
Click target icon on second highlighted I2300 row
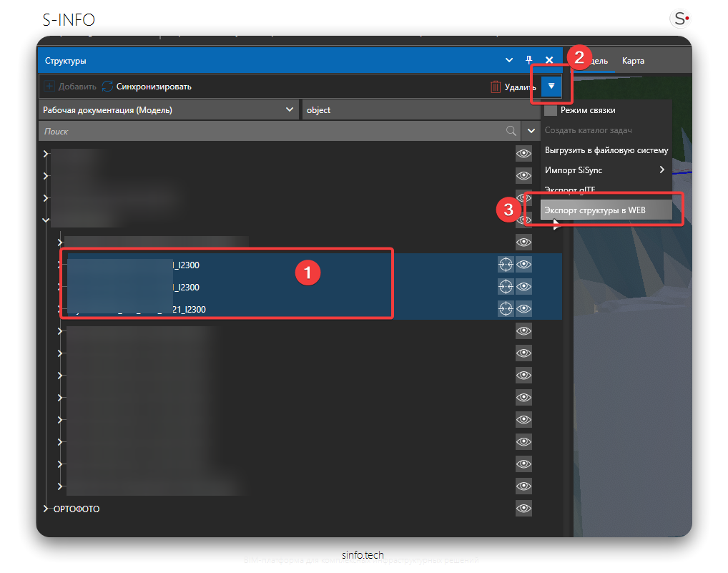click(506, 287)
